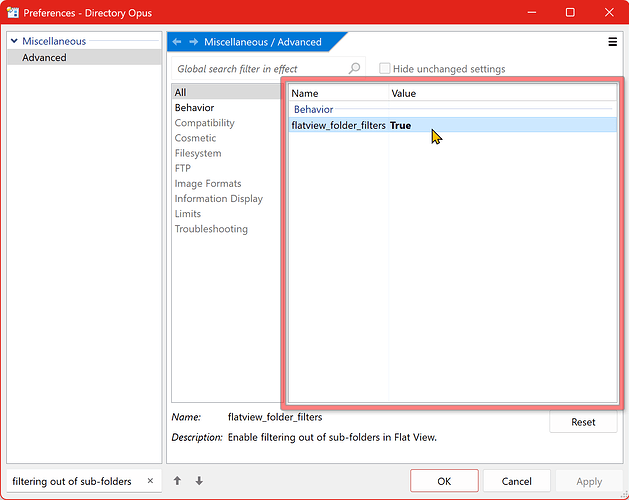629x500 pixels.
Task: Minimize the Preferences window
Action: (532, 12)
